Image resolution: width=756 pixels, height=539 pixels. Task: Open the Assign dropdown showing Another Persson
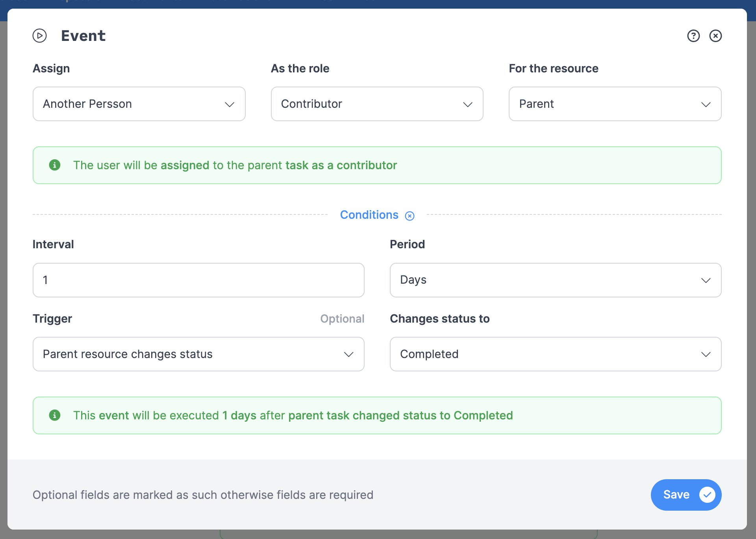(x=139, y=104)
